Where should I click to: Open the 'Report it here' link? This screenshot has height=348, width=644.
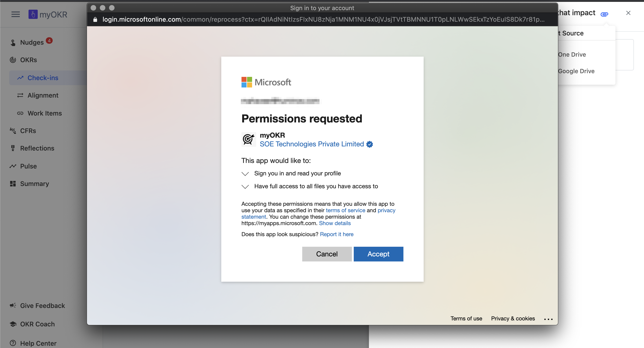pyautogui.click(x=336, y=234)
